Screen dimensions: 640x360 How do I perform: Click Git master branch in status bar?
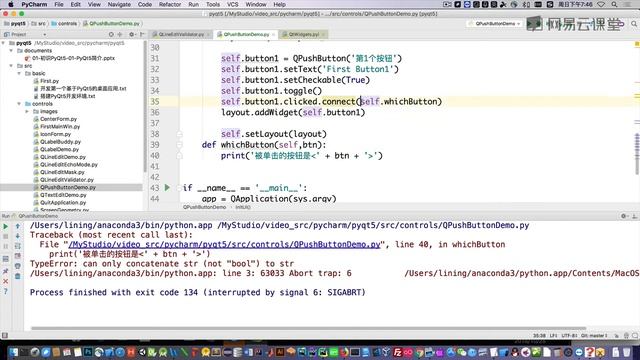tap(594, 336)
